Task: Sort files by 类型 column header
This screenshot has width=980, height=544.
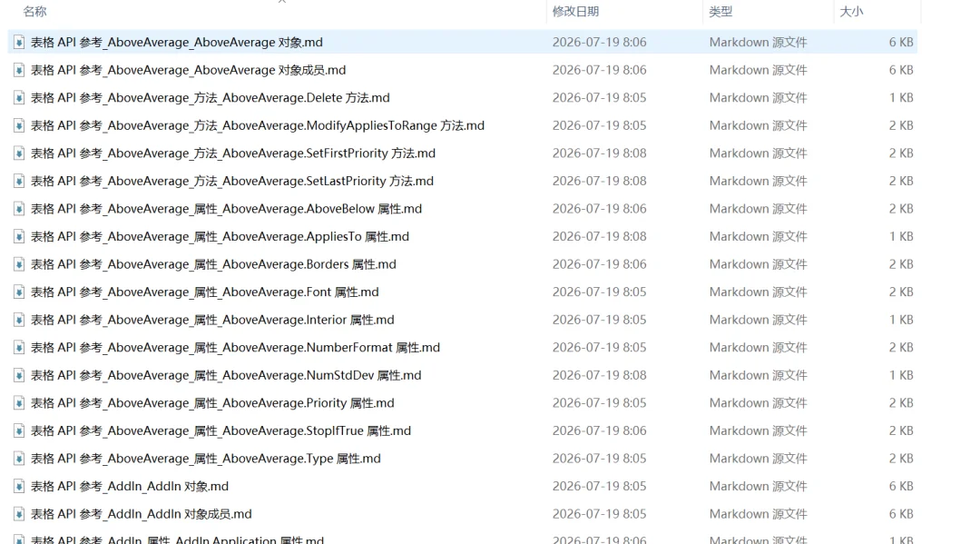Action: pyautogui.click(x=720, y=11)
